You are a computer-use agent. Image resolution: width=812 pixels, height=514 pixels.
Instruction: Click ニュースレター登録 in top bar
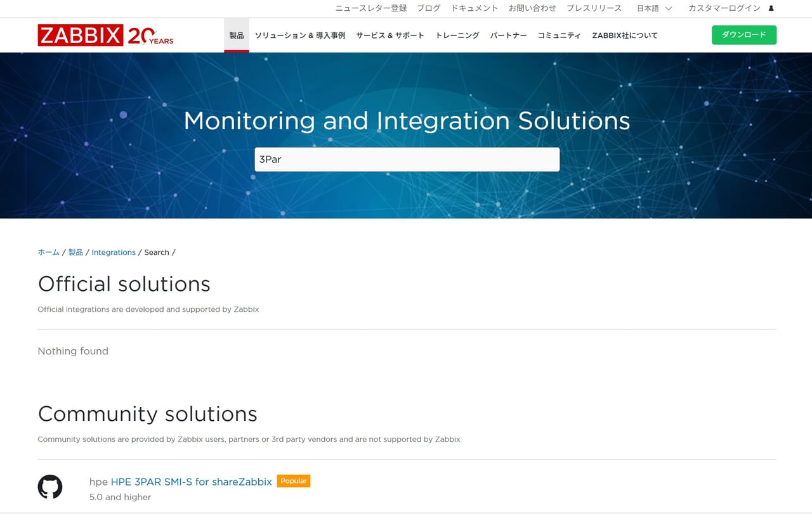click(371, 8)
